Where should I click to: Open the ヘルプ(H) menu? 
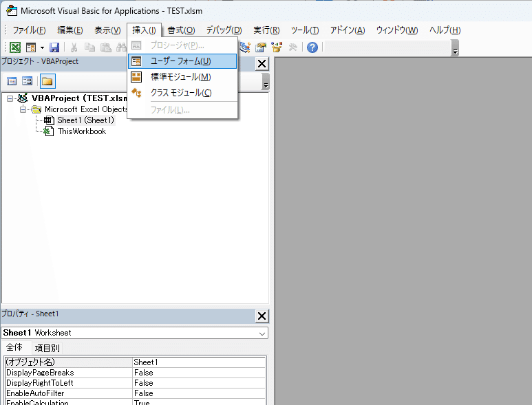(445, 30)
